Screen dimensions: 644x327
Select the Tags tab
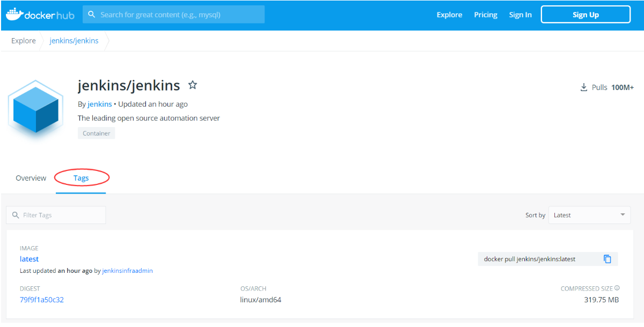click(x=81, y=178)
